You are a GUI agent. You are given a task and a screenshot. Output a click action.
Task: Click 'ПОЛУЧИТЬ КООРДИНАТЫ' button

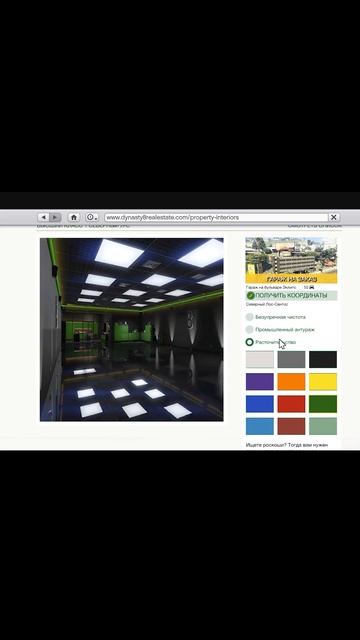click(291, 296)
